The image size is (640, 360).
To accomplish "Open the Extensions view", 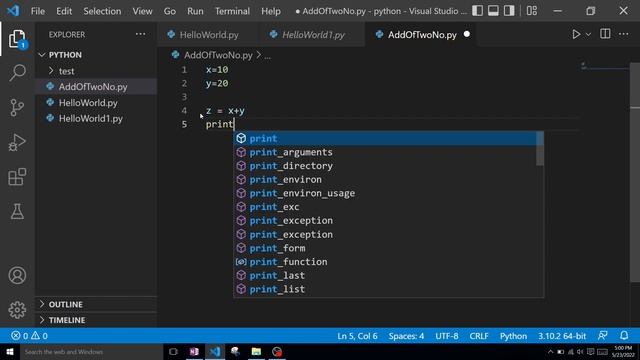I will point(17,177).
